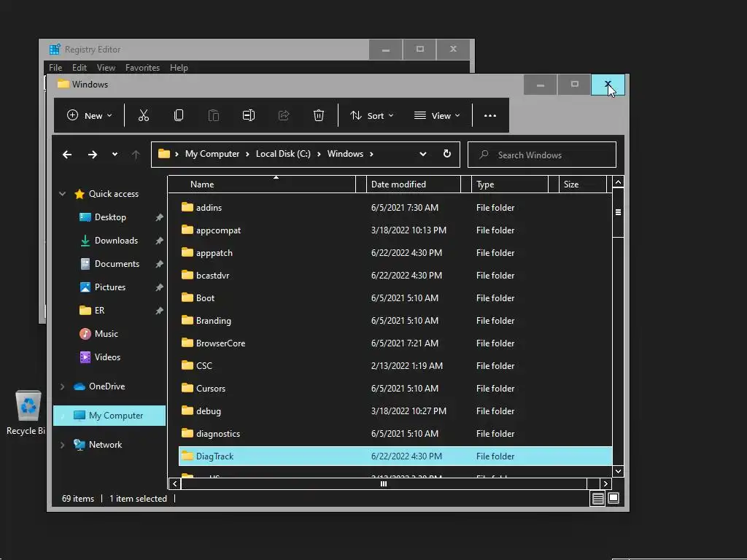Image resolution: width=747 pixels, height=560 pixels.
Task: Select My Computer in navigation pane
Action: click(109, 415)
